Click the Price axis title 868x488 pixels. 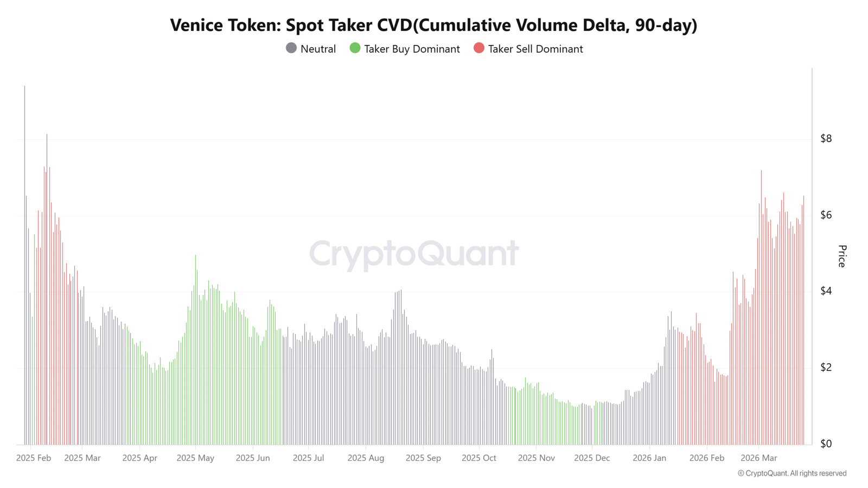coord(842,256)
